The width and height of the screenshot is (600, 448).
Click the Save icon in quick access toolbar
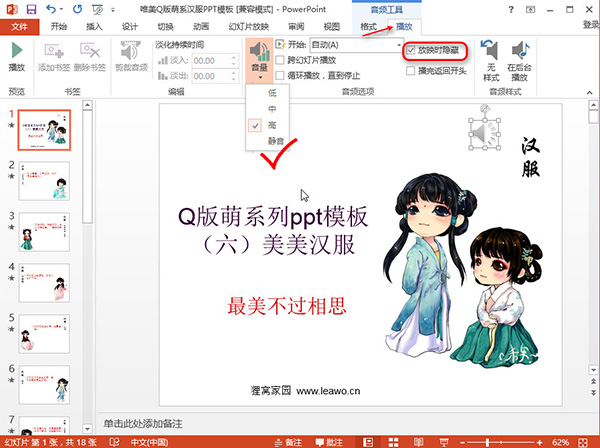pos(31,9)
